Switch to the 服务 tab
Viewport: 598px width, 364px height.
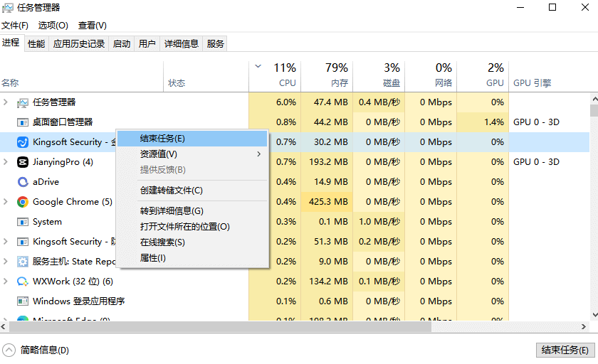coord(216,44)
